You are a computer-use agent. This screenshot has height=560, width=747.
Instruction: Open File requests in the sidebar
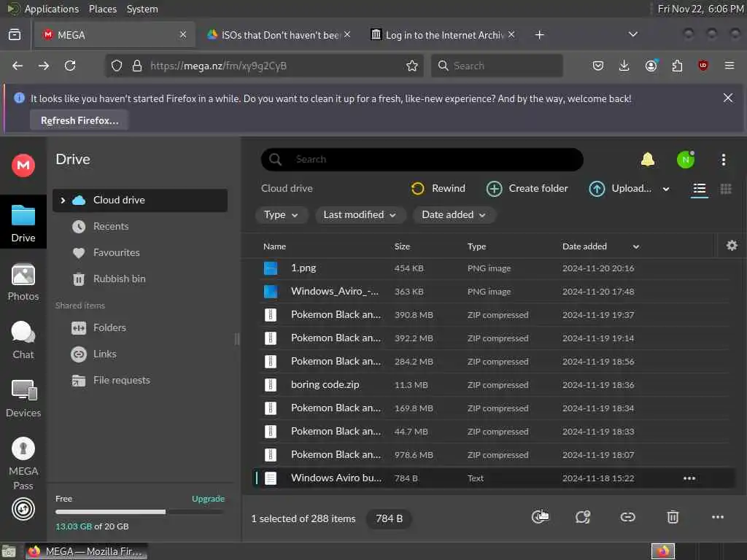pyautogui.click(x=139, y=381)
